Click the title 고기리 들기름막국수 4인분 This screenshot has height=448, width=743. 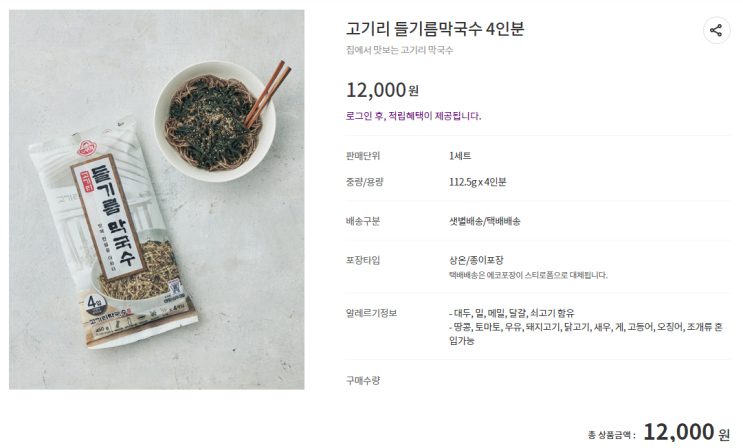click(435, 29)
